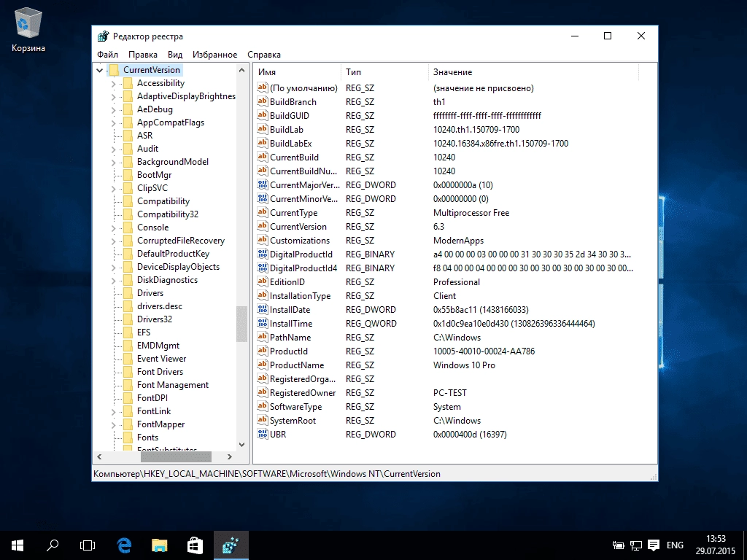
Task: Select the CurrentType value name
Action: 293,213
